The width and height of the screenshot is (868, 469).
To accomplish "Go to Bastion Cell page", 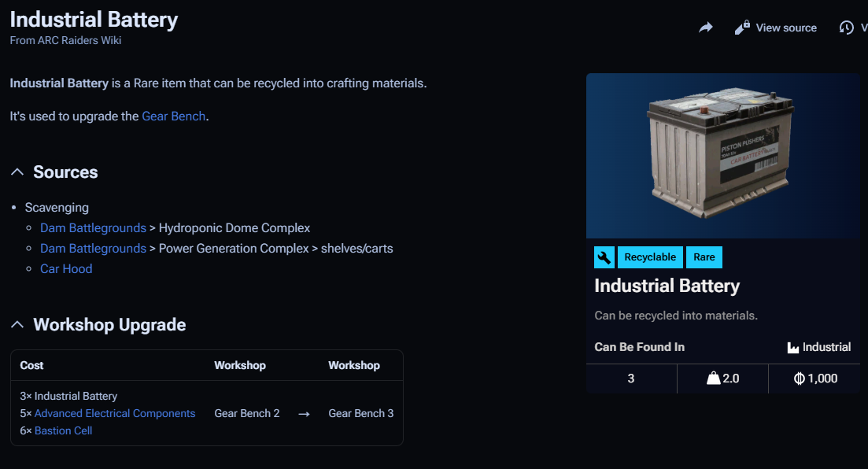I will [x=64, y=431].
